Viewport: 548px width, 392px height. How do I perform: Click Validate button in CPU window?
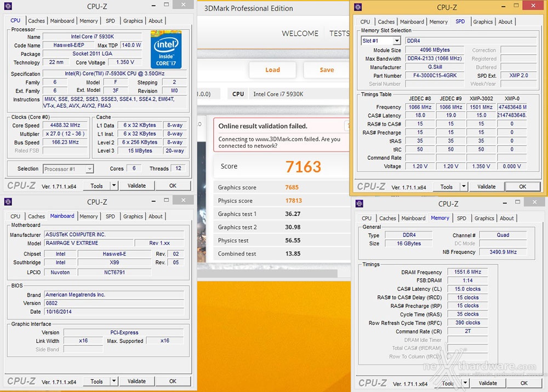pos(136,186)
